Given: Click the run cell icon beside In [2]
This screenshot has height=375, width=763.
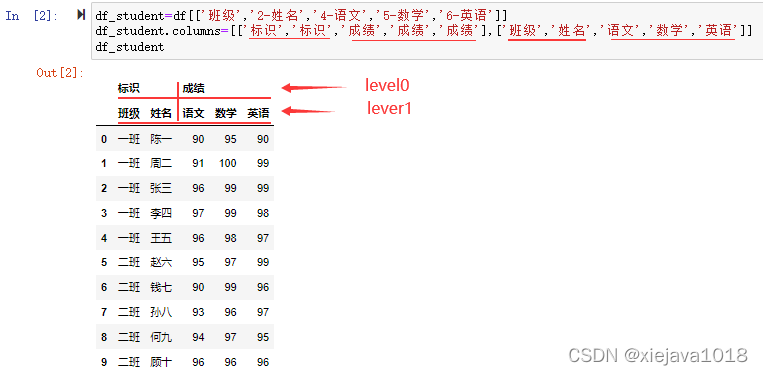Looking at the screenshot, I should pyautogui.click(x=81, y=16).
